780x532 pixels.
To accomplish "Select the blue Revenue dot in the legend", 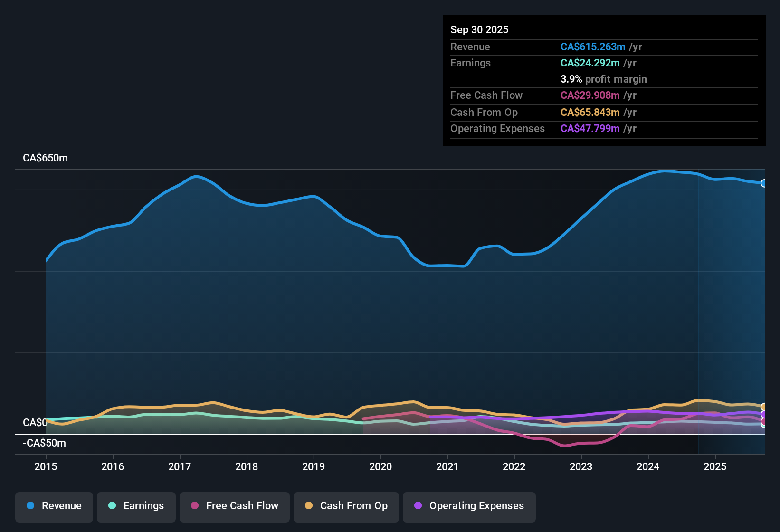I will click(x=30, y=506).
